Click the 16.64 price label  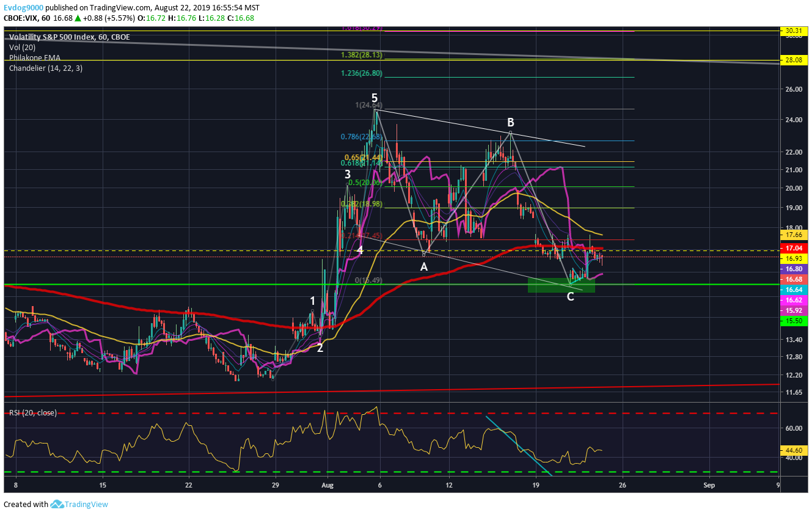pyautogui.click(x=794, y=290)
